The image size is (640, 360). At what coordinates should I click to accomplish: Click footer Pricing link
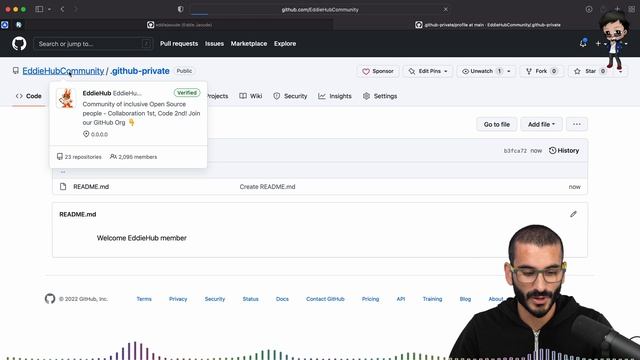370,299
